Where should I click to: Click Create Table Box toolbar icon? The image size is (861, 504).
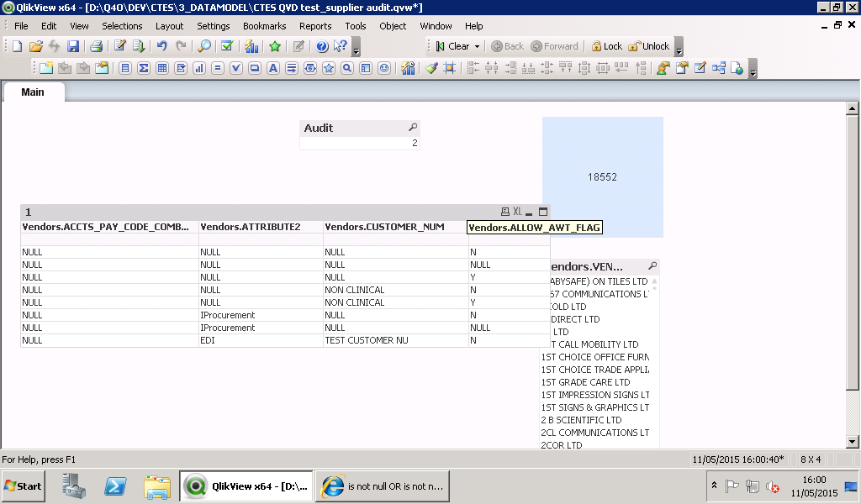point(162,68)
